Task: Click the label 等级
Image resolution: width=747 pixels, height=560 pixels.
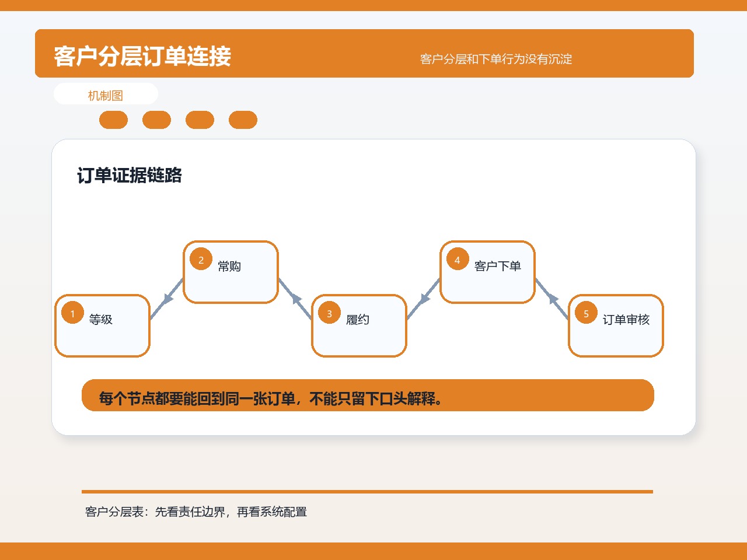Action: click(x=101, y=320)
